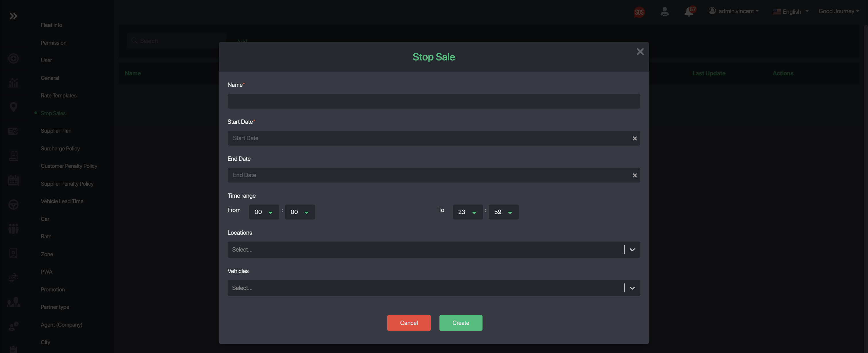Open Surcharge Policy menu item
The width and height of the screenshot is (868, 353).
click(60, 148)
